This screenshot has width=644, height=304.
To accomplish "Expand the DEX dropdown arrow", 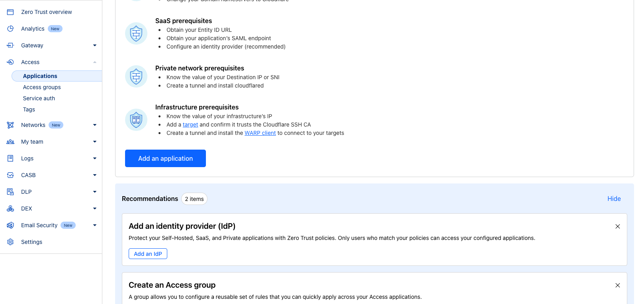I will [95, 209].
